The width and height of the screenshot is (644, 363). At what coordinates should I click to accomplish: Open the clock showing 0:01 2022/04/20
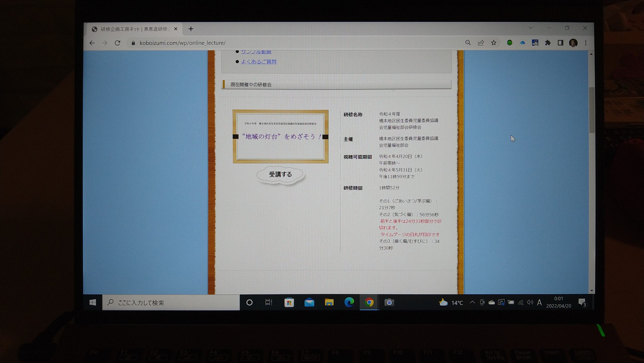click(558, 302)
